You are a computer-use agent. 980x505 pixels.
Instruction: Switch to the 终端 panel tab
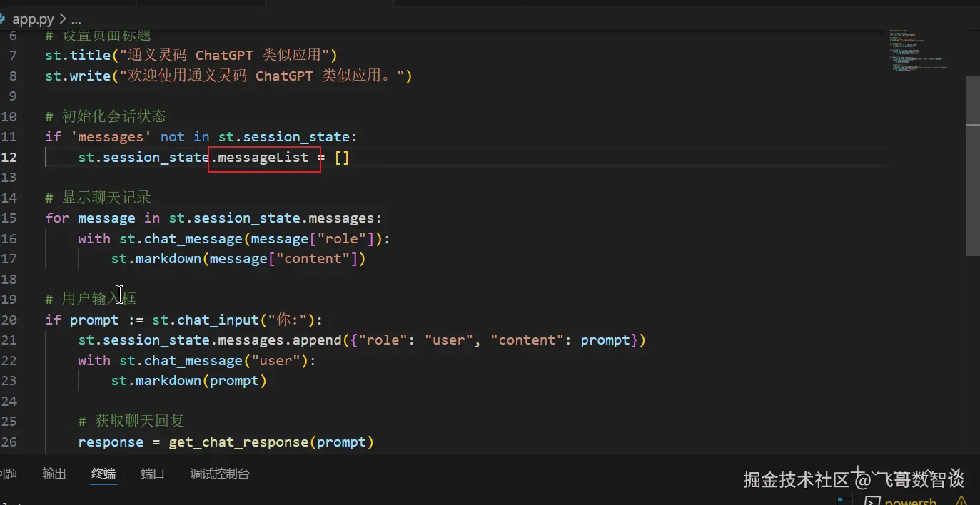click(x=103, y=474)
